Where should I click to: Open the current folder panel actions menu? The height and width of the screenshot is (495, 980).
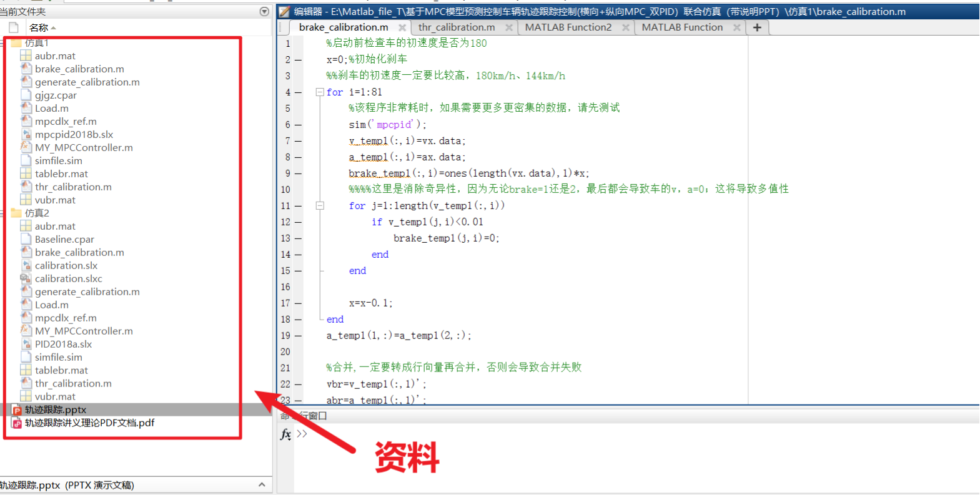tap(264, 11)
